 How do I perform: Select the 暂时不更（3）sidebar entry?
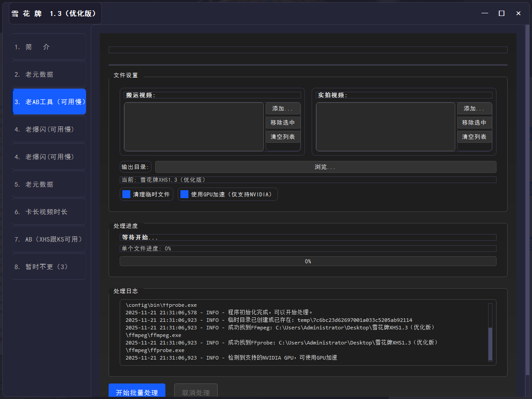tap(49, 266)
